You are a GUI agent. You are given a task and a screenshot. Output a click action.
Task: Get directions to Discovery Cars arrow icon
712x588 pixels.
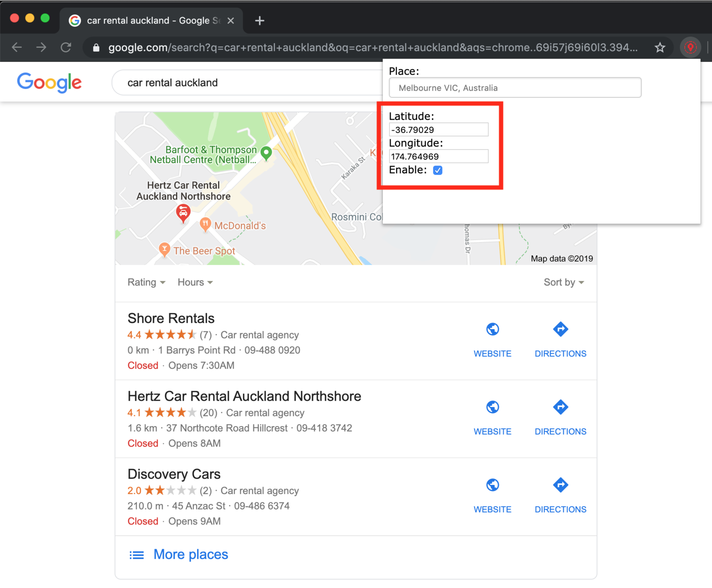(561, 485)
